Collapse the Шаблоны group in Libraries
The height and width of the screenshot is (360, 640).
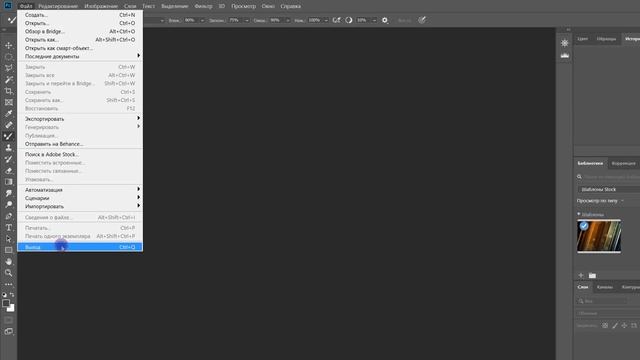(579, 214)
